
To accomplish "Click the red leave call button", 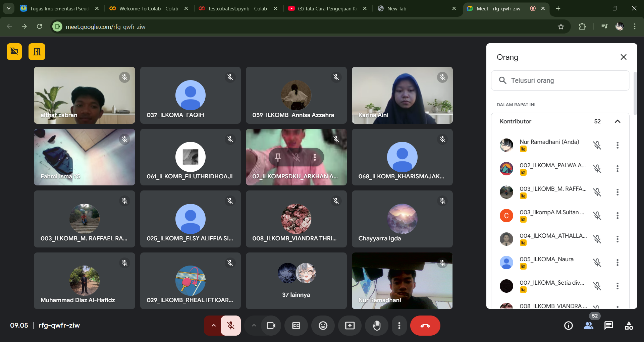I will point(425,326).
